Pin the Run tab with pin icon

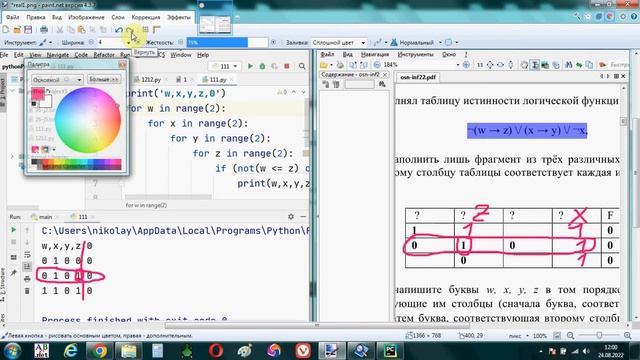(x=13, y=273)
